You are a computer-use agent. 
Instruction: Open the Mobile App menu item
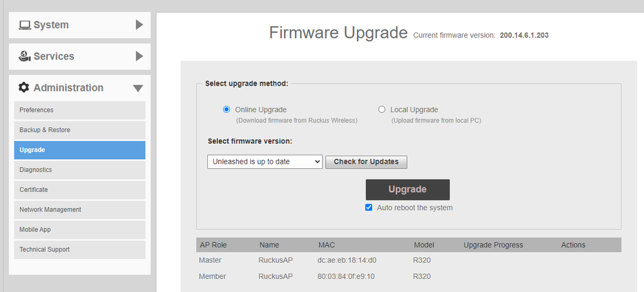(79, 229)
